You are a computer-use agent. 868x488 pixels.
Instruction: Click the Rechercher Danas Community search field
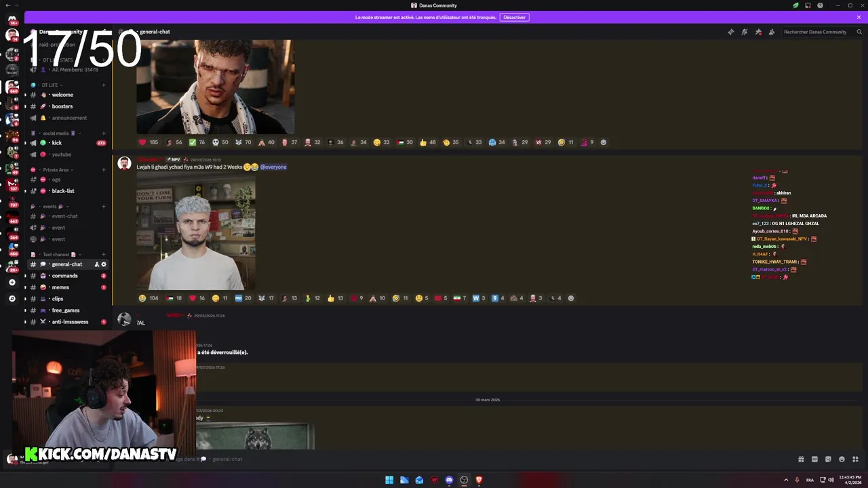(821, 32)
